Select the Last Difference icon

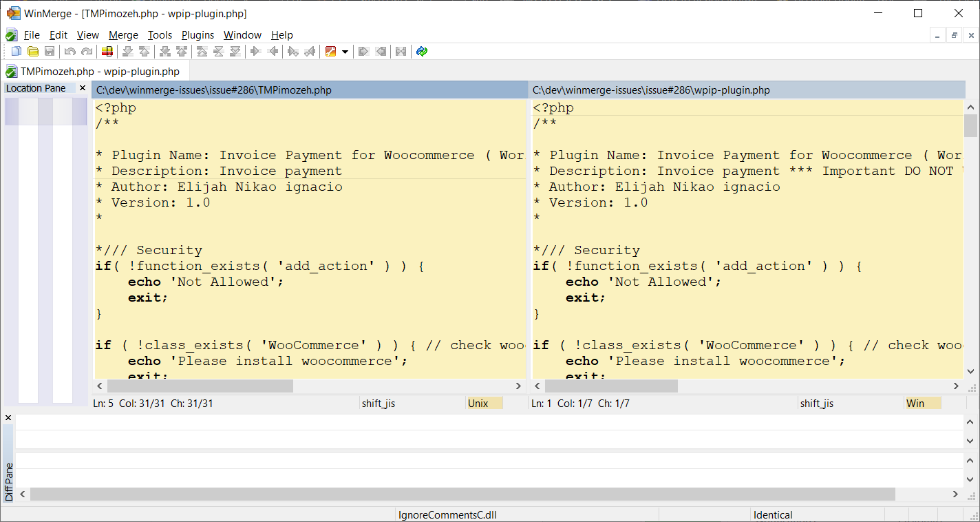235,51
